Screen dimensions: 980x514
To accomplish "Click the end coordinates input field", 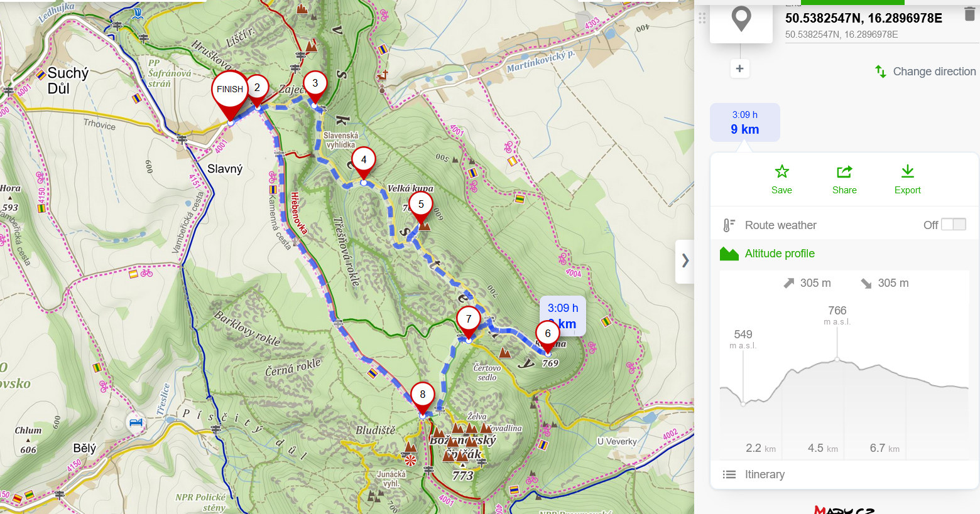I will [864, 18].
